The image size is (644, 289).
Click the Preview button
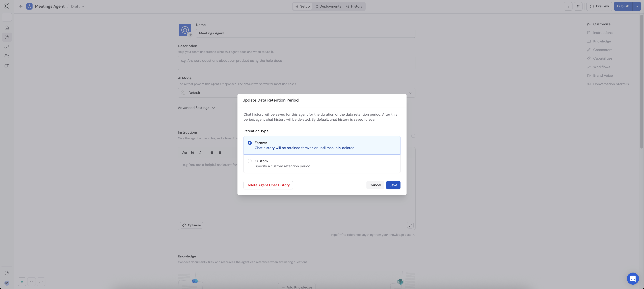tap(599, 6)
